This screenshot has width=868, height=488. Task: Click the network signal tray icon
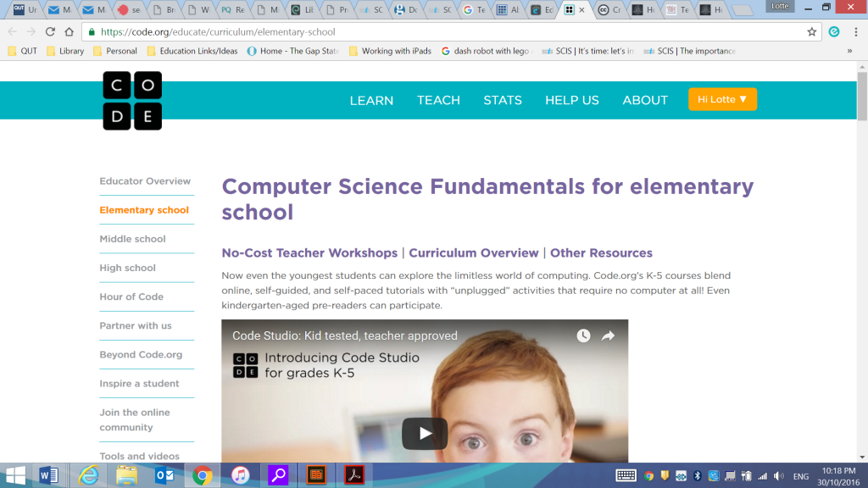tap(763, 476)
